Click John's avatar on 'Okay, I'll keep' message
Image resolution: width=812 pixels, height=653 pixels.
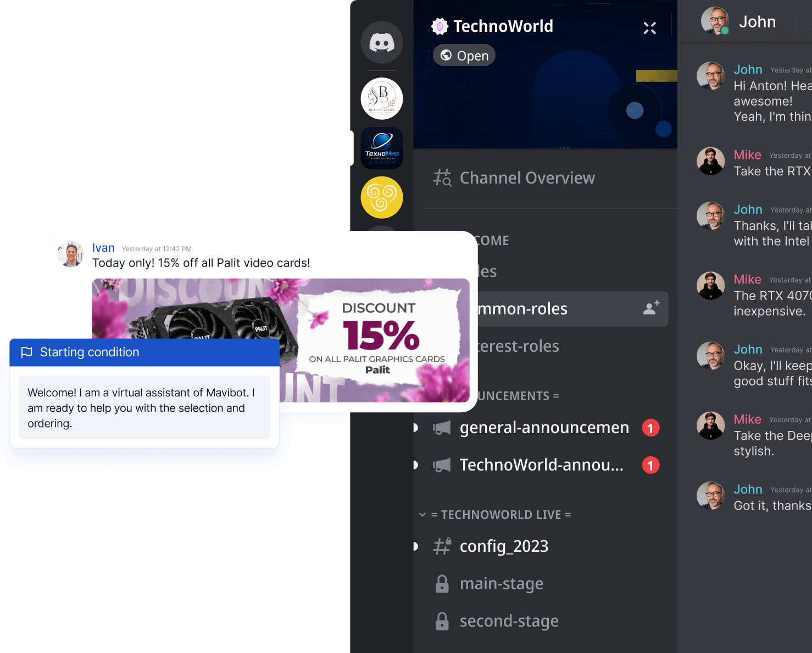711,356
